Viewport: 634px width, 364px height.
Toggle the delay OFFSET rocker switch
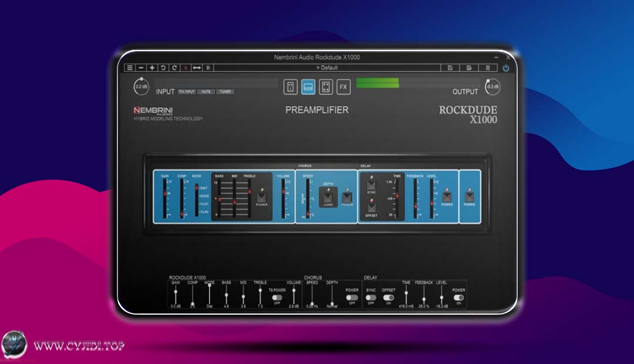tap(371, 208)
